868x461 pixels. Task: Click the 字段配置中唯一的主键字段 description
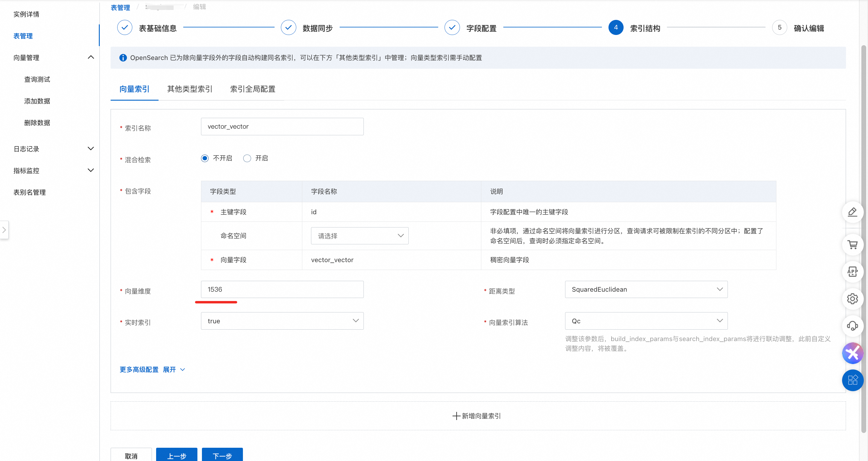pos(529,212)
